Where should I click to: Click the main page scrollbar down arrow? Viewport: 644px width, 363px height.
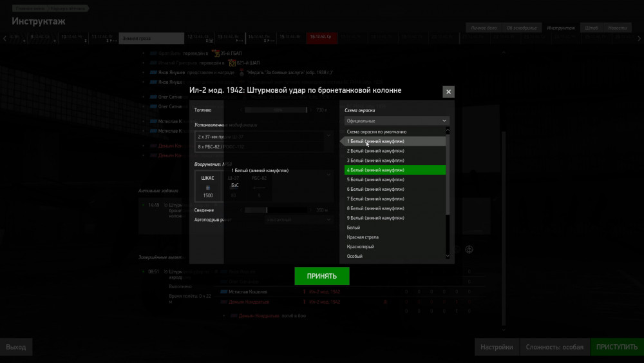point(504,329)
